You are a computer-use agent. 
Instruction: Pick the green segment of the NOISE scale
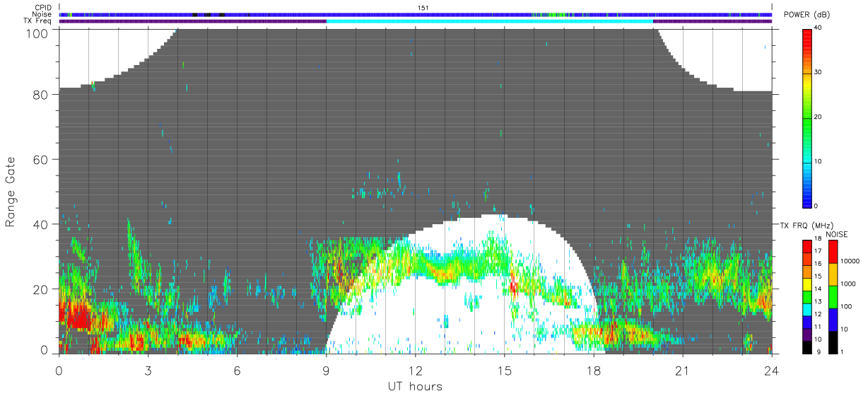click(x=833, y=297)
